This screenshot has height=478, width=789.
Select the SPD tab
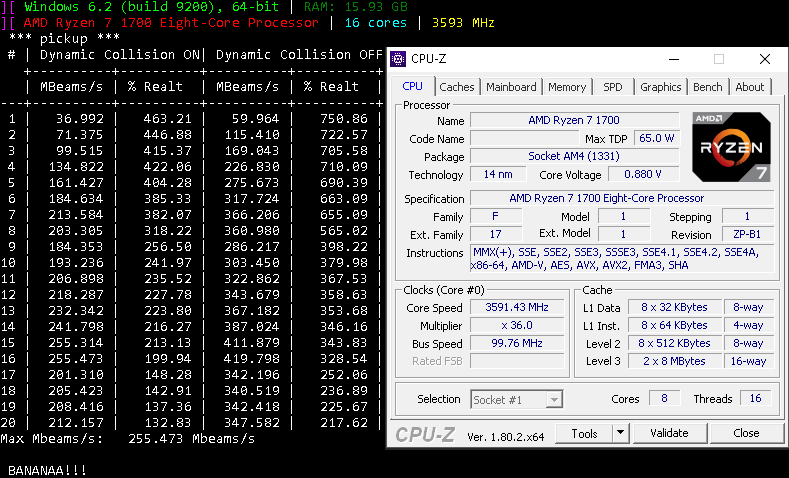click(x=613, y=87)
